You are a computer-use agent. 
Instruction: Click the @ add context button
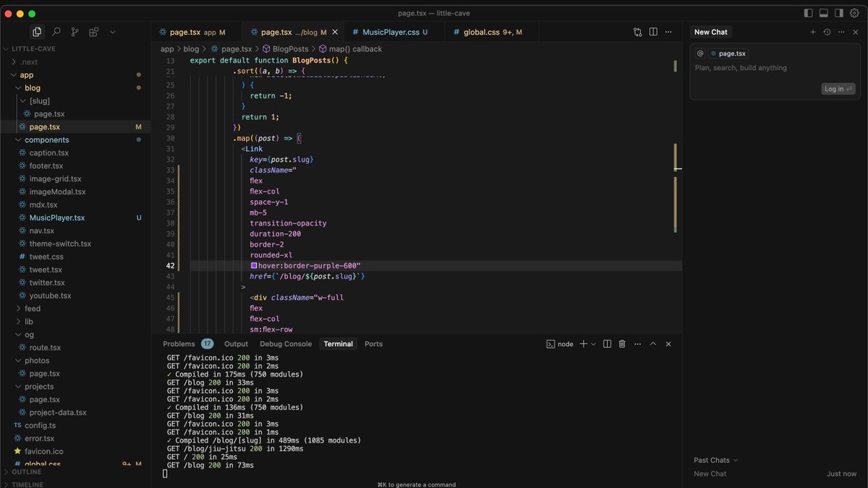click(700, 53)
